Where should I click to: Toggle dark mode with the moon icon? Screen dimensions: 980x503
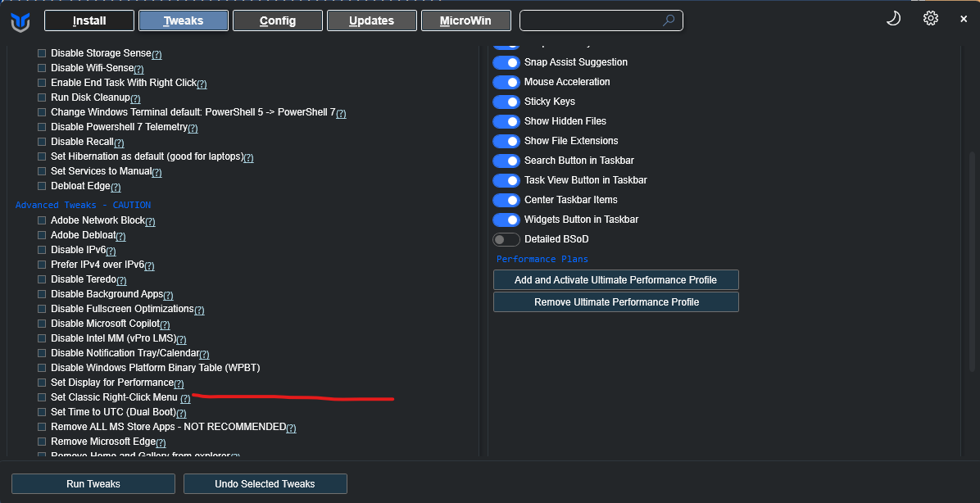(x=893, y=18)
